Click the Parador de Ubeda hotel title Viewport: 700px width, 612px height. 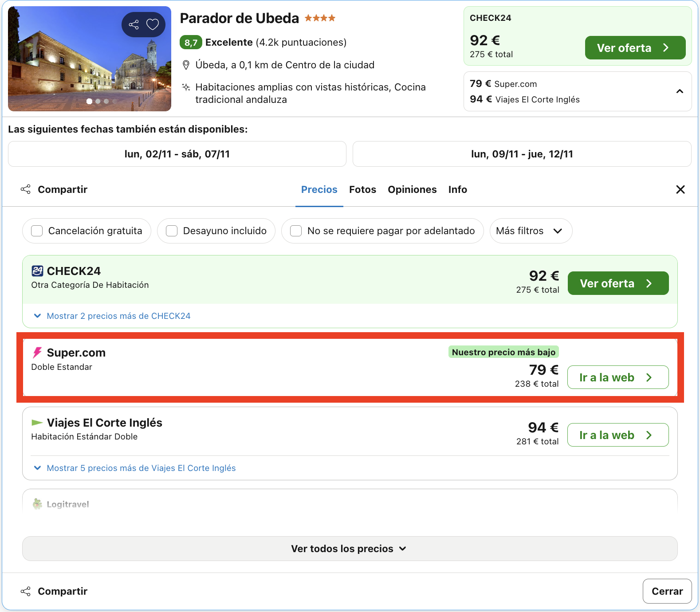coord(240,18)
